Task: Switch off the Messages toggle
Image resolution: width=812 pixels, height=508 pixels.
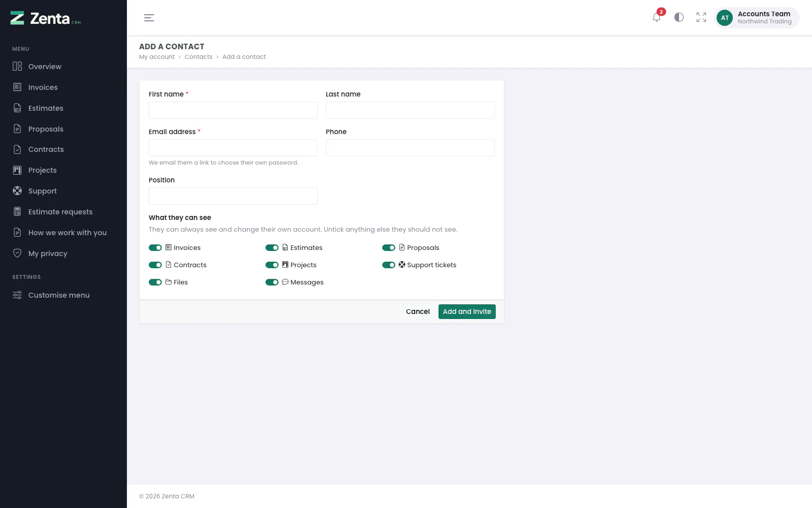Action: (x=272, y=282)
